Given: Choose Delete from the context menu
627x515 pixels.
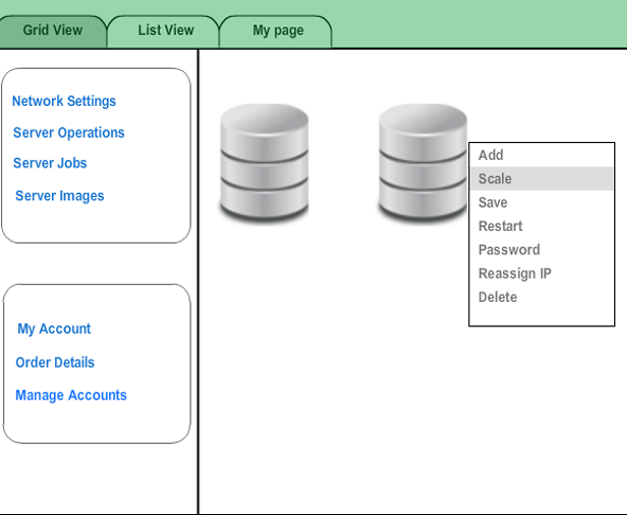Looking at the screenshot, I should pos(541,297).
